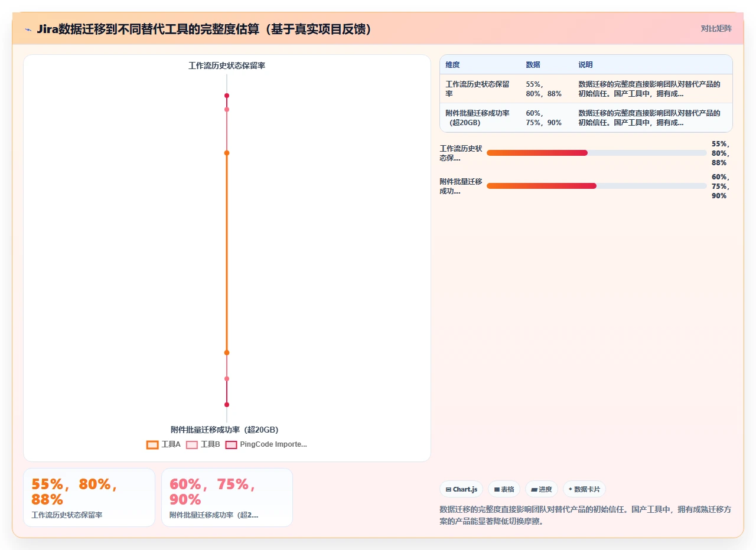Click the 60%, 75%, 90% value right of the progress bar
This screenshot has width=756, height=550.
pos(721,186)
